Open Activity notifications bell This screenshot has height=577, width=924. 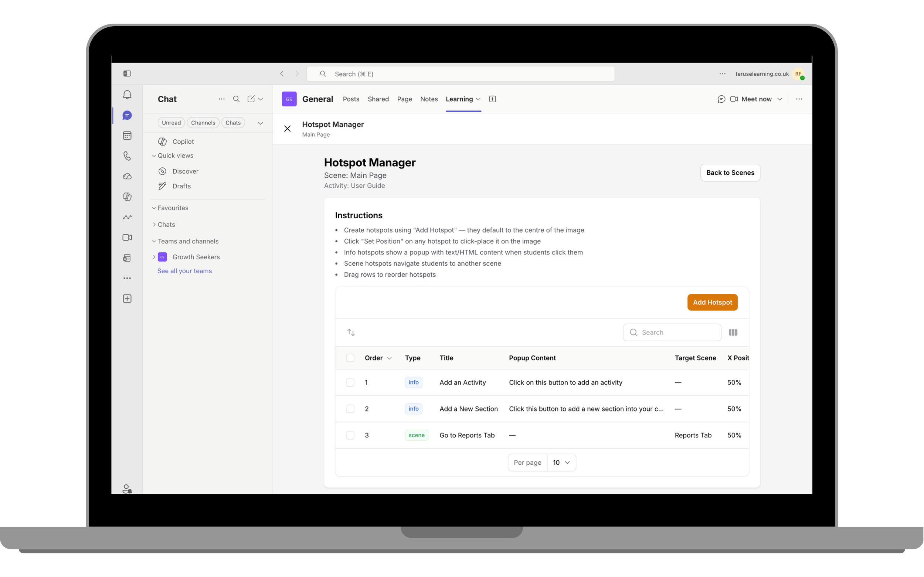click(127, 95)
